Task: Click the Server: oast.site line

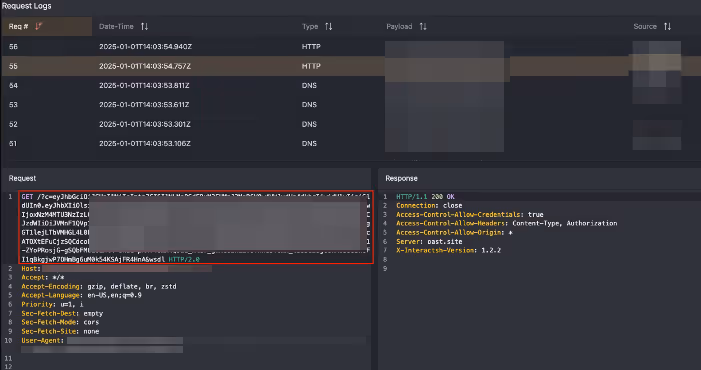Action: pyautogui.click(x=429, y=241)
